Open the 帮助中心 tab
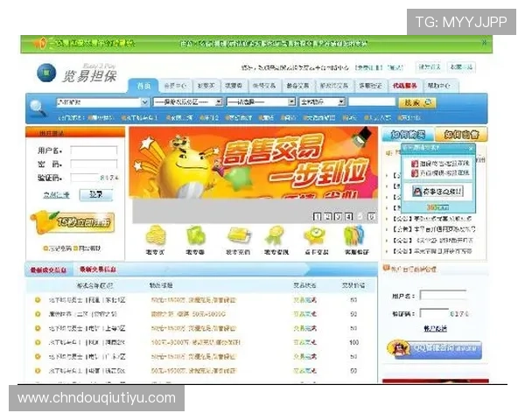This screenshot has width=525, height=420. [x=439, y=86]
